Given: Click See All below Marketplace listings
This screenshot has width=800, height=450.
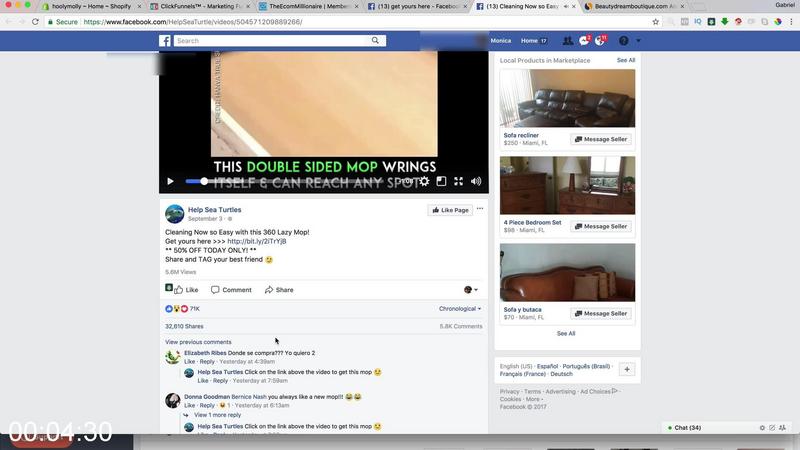Looking at the screenshot, I should [x=566, y=333].
